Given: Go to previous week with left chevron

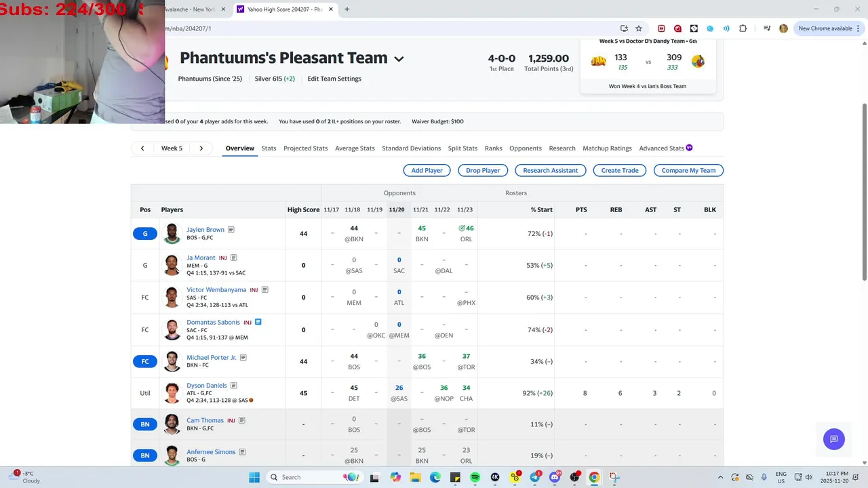Looking at the screenshot, I should tap(142, 148).
